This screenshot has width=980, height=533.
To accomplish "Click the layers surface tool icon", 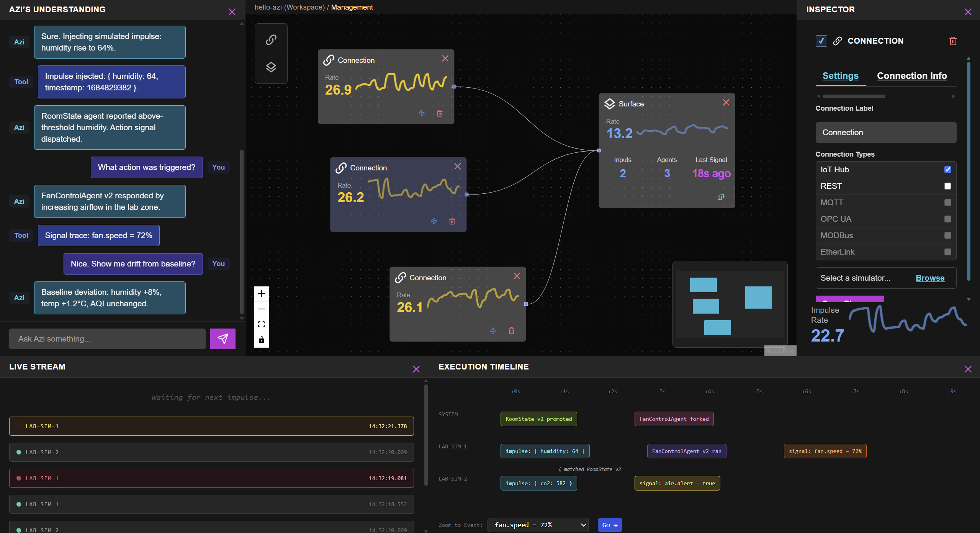I will pos(271,67).
